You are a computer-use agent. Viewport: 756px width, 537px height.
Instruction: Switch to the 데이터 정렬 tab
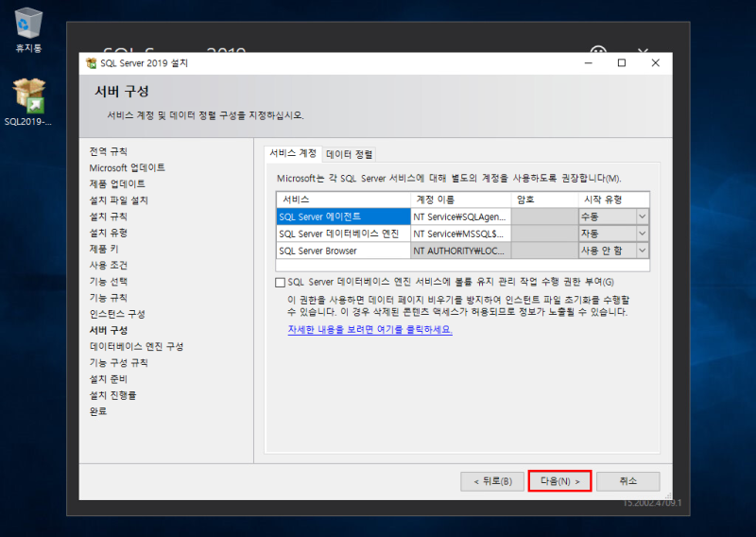point(349,154)
